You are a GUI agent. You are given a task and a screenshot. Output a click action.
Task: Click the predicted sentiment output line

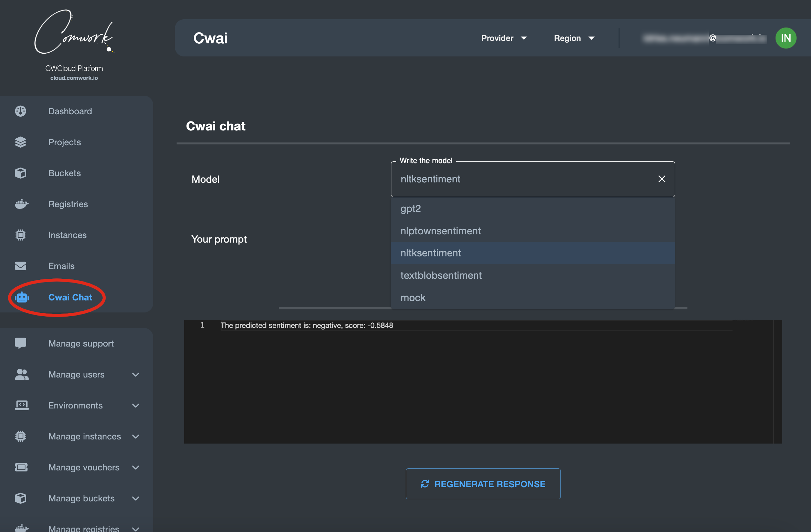pyautogui.click(x=307, y=325)
